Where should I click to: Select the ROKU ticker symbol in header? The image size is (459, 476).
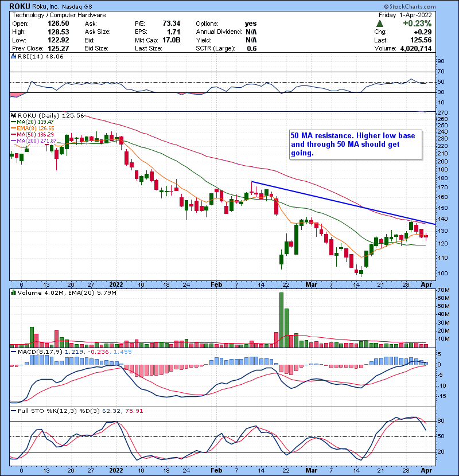pyautogui.click(x=20, y=6)
